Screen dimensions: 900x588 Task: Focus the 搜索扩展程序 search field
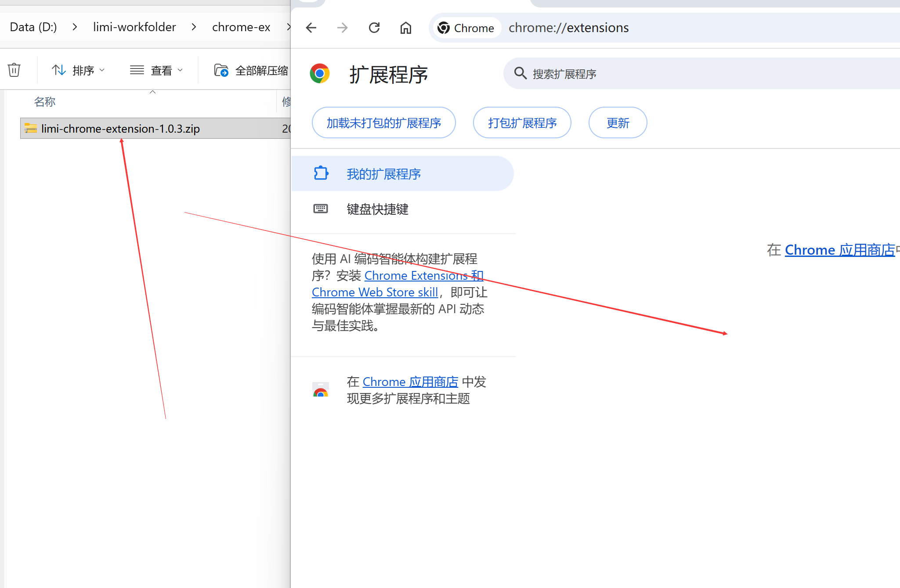coord(701,73)
